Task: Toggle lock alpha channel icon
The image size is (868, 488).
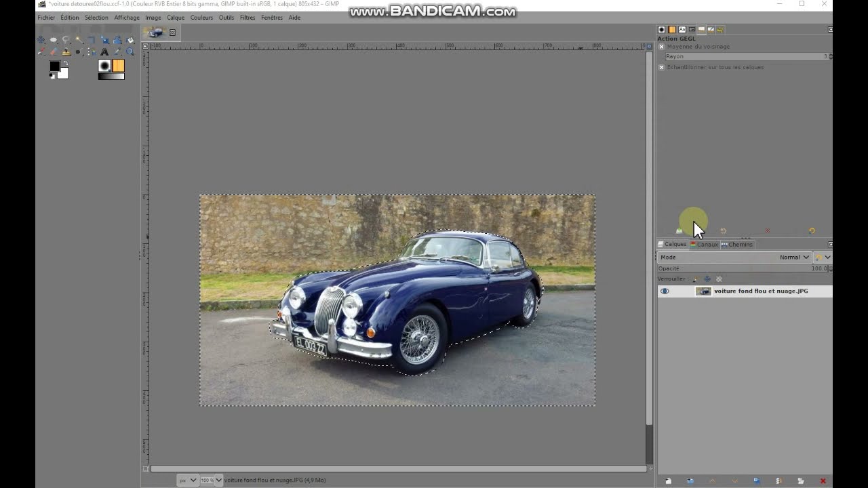Action: point(719,279)
